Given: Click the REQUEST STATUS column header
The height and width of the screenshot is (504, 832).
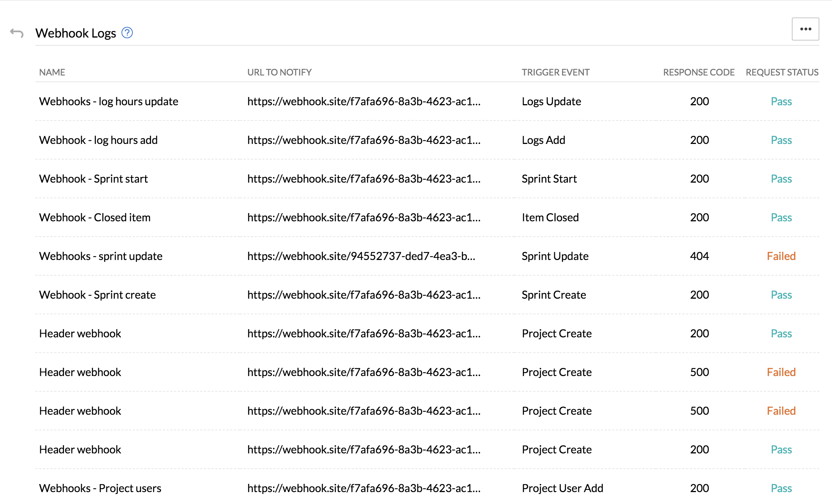Looking at the screenshot, I should [x=782, y=72].
